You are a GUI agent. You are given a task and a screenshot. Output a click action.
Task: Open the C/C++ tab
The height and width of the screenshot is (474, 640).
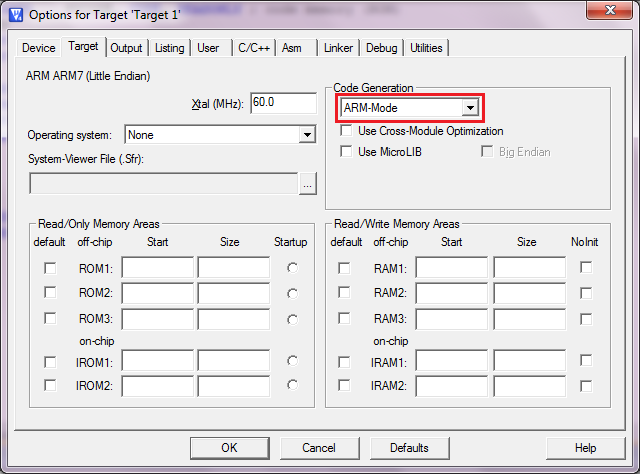254,48
